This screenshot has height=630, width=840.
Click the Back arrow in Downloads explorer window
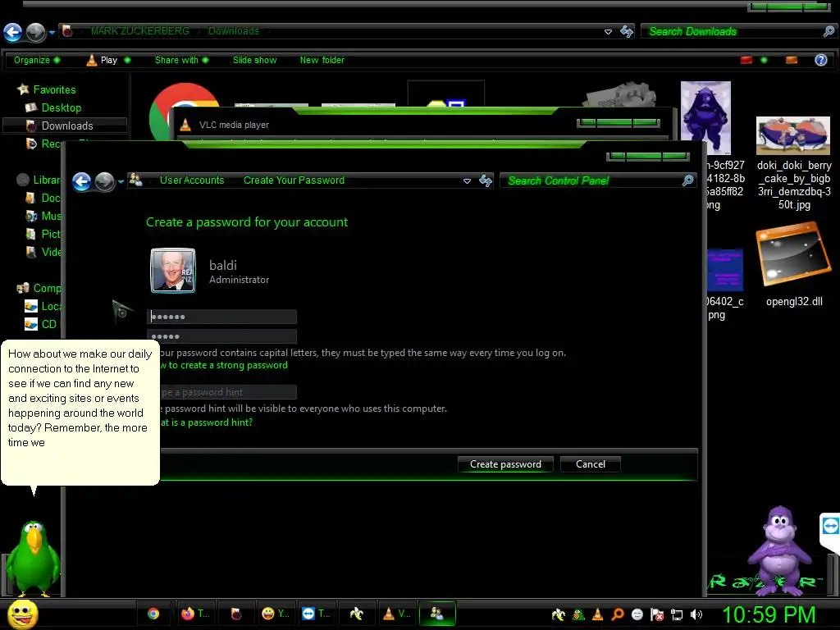pyautogui.click(x=13, y=32)
